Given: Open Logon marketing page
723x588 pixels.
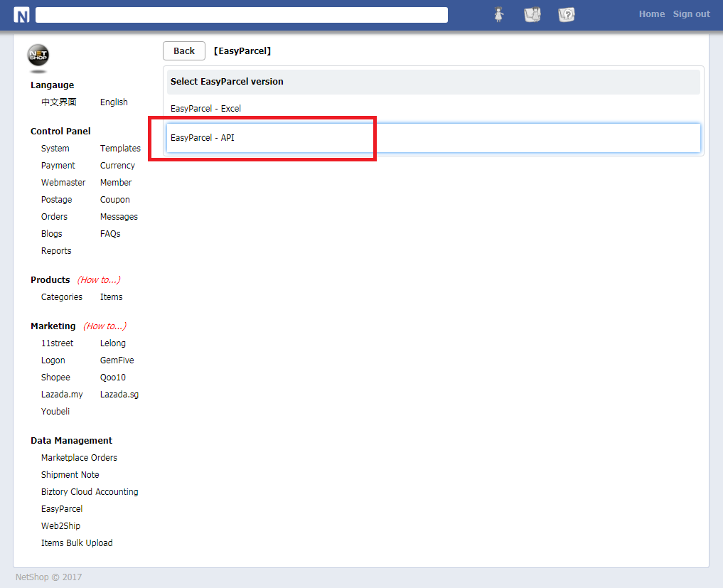Looking at the screenshot, I should [53, 360].
